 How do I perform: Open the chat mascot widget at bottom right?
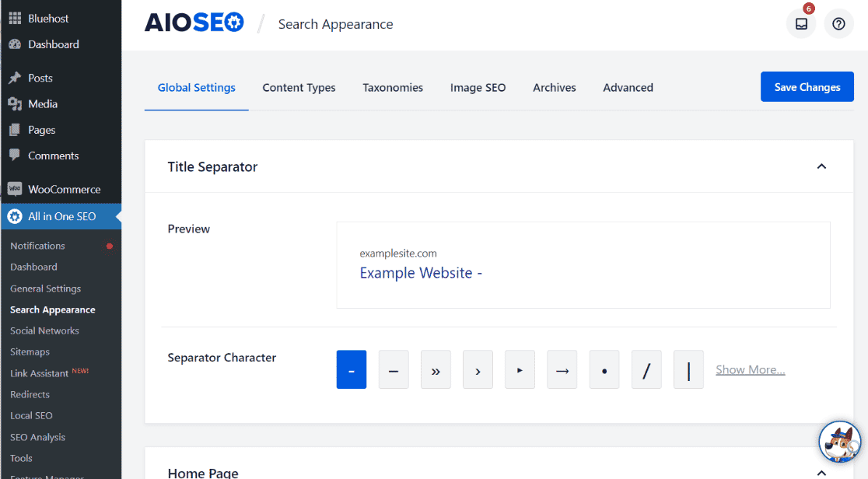(x=838, y=442)
